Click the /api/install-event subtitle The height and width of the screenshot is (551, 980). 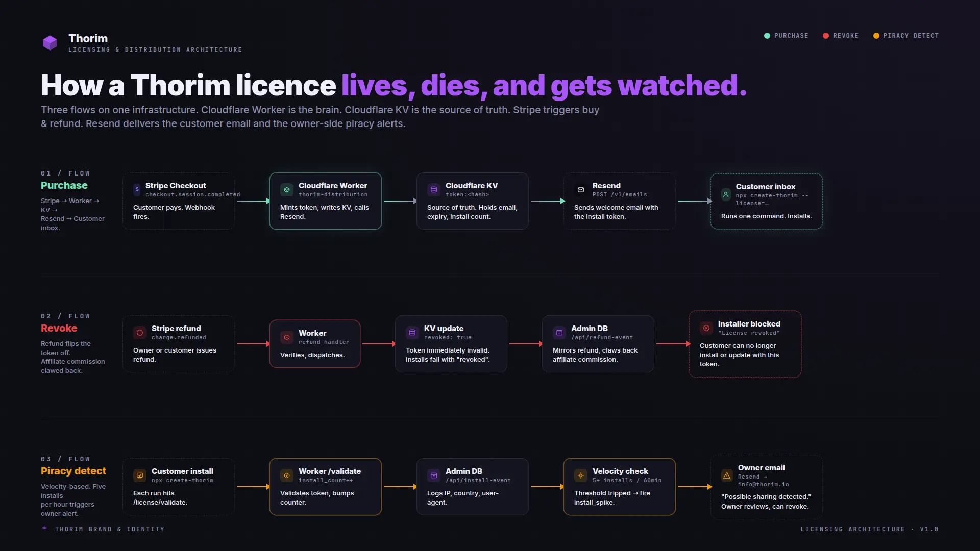coord(478,481)
